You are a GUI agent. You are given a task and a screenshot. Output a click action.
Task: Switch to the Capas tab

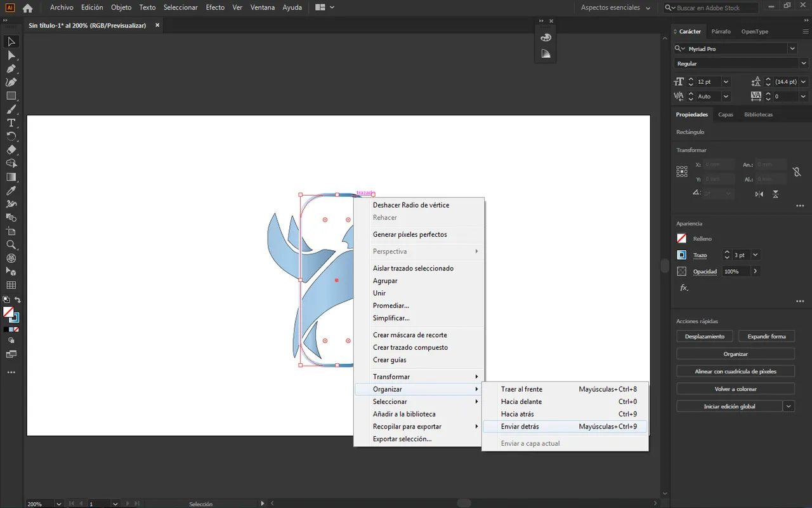pos(726,115)
